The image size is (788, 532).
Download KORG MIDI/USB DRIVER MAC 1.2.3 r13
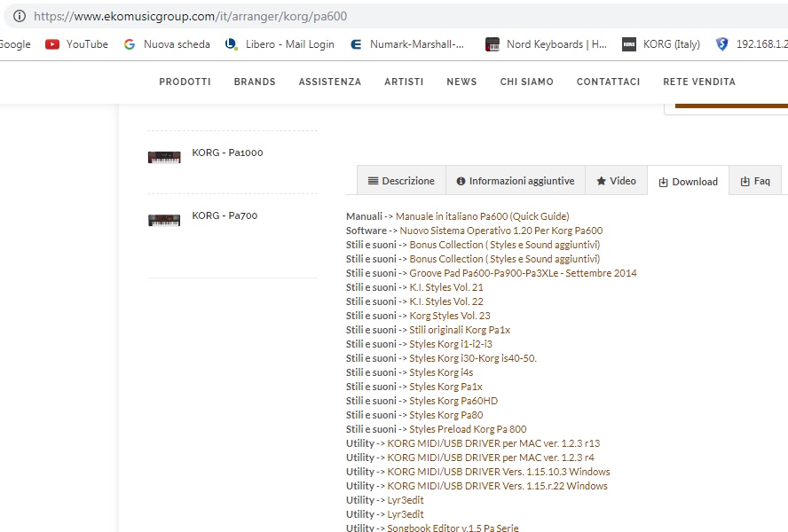click(x=493, y=443)
